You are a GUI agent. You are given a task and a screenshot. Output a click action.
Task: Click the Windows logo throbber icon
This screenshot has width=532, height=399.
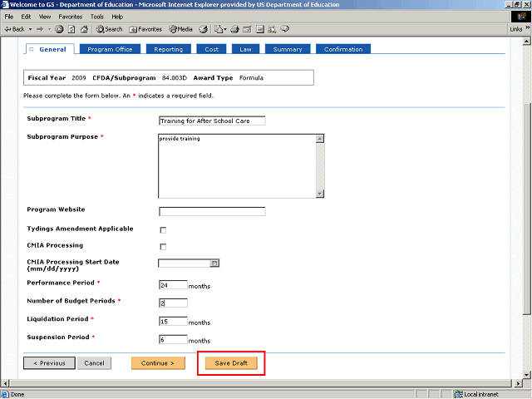[x=521, y=17]
